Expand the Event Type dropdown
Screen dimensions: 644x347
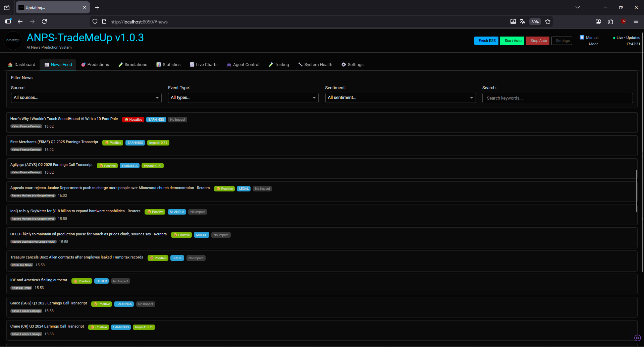243,98
